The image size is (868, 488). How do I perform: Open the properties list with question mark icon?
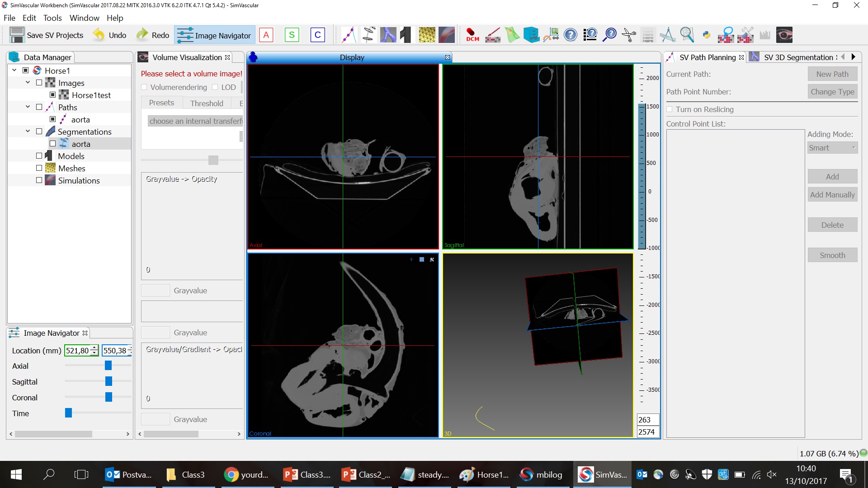[590, 35]
